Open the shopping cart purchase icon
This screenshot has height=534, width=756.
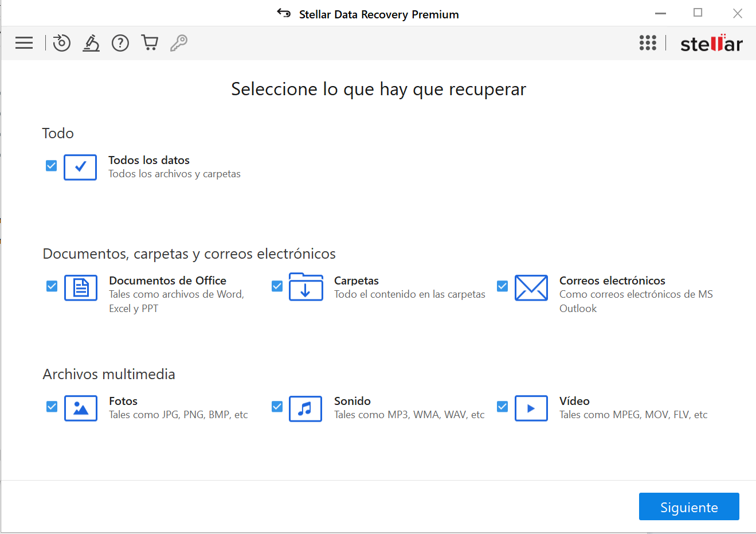pos(150,42)
